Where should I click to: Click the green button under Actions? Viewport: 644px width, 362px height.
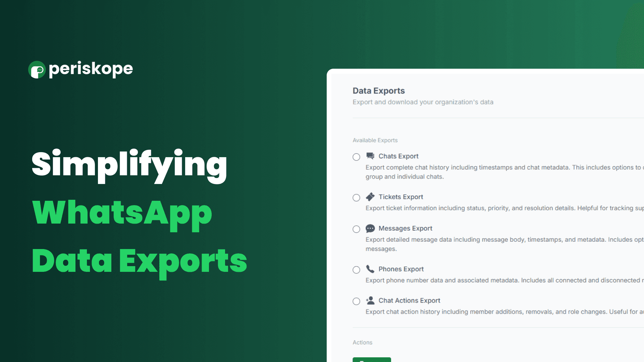pos(372,360)
